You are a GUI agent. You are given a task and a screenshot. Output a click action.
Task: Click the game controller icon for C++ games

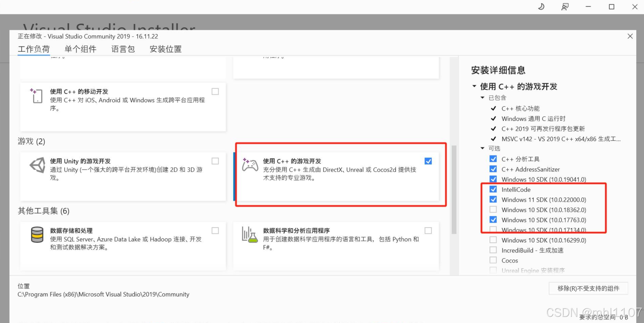click(250, 165)
